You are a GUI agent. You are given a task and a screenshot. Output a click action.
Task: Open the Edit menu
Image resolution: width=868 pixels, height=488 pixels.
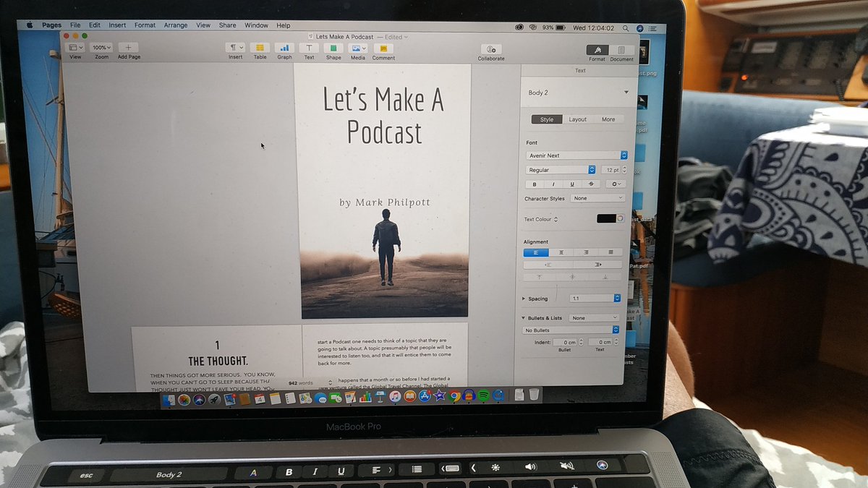point(95,25)
